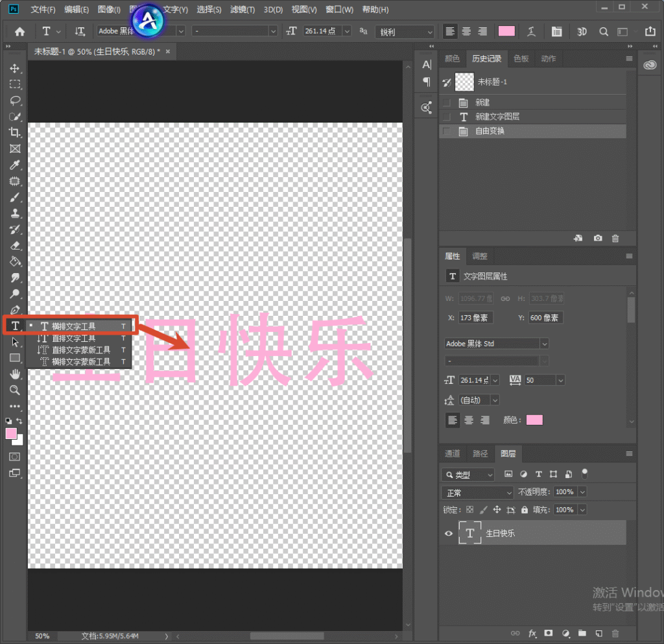Toggle lock transparent pixels icon

(x=469, y=510)
